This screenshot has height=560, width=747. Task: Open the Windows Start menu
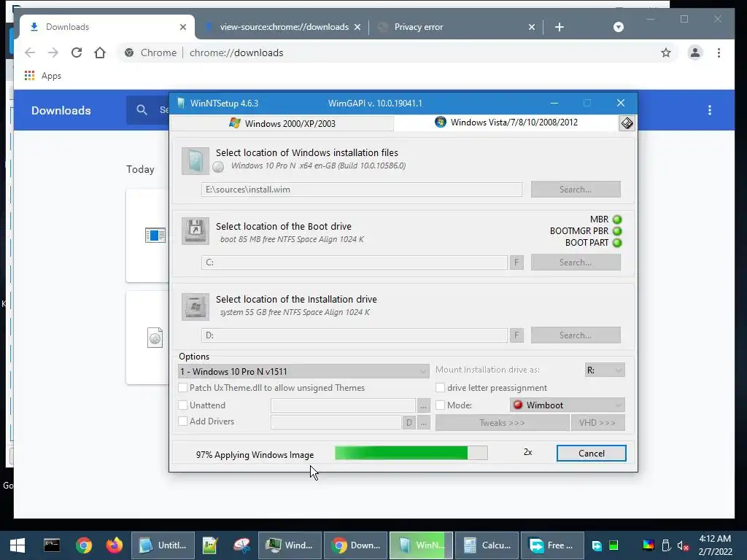coord(18,545)
